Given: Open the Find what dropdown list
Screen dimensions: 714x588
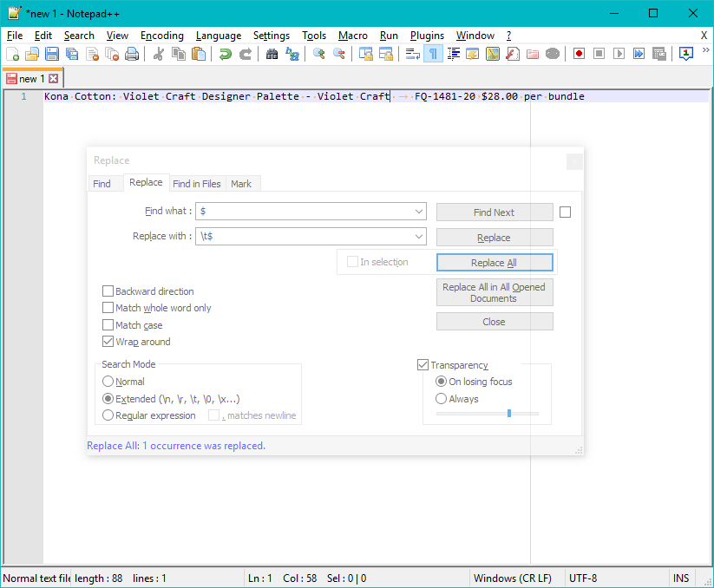Looking at the screenshot, I should 421,211.
